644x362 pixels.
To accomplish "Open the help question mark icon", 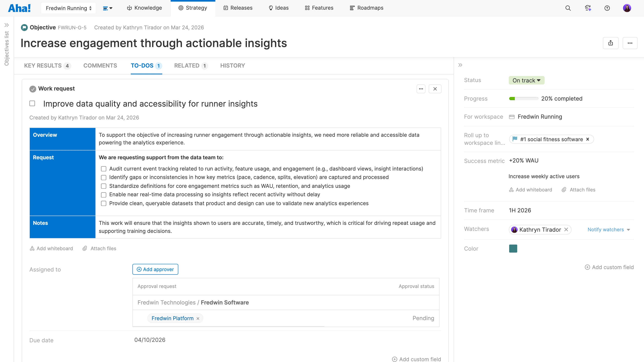I will pyautogui.click(x=607, y=8).
